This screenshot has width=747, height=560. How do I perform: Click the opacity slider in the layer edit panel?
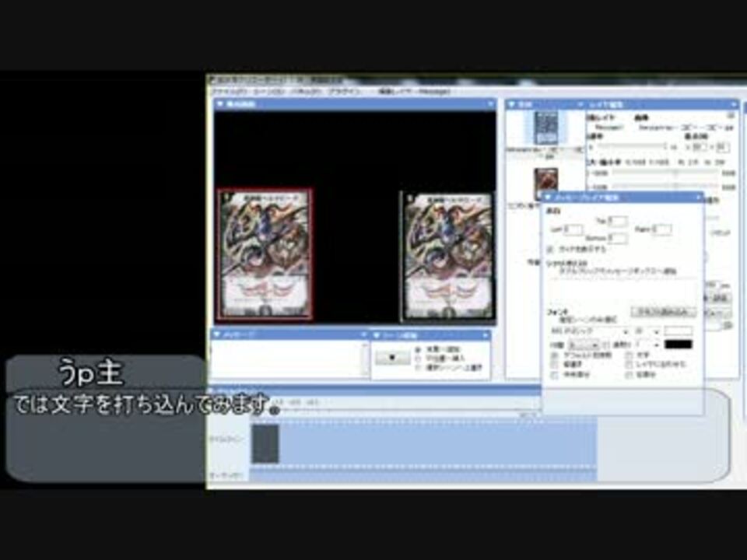(632, 147)
